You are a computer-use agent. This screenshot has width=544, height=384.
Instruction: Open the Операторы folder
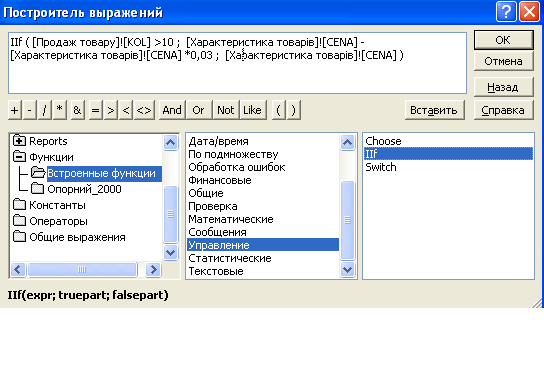(x=58, y=221)
